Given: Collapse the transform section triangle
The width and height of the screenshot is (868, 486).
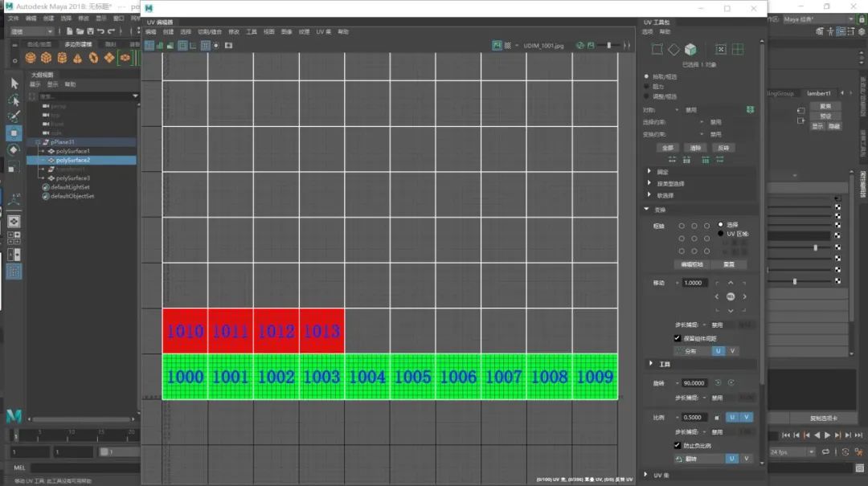Looking at the screenshot, I should click(646, 209).
